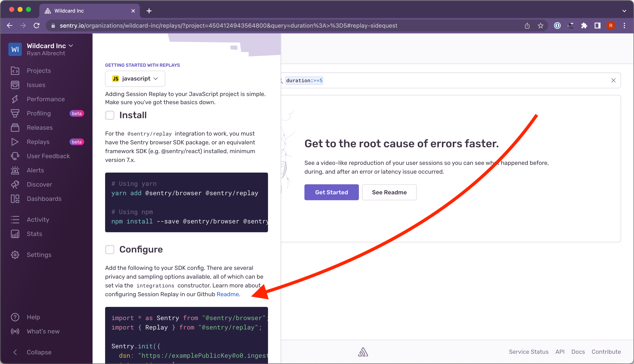Click the Dashboards icon in sidebar
Screen dimensions: 634x364
click(x=15, y=199)
